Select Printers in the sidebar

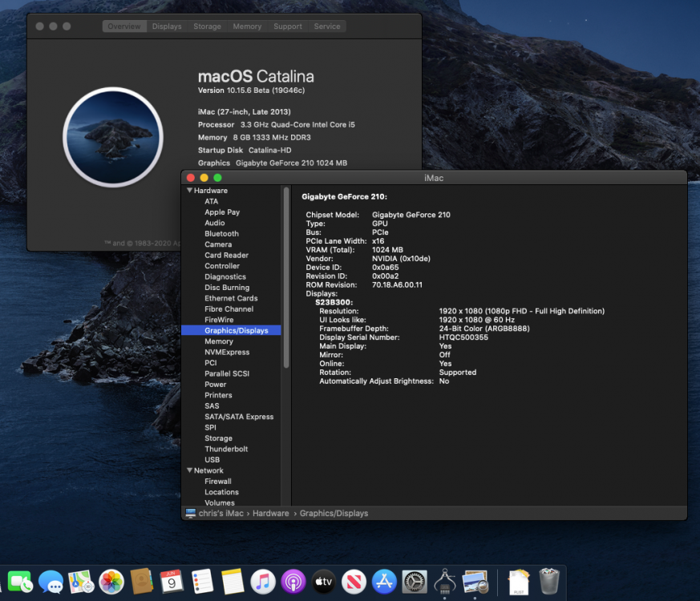(x=218, y=395)
